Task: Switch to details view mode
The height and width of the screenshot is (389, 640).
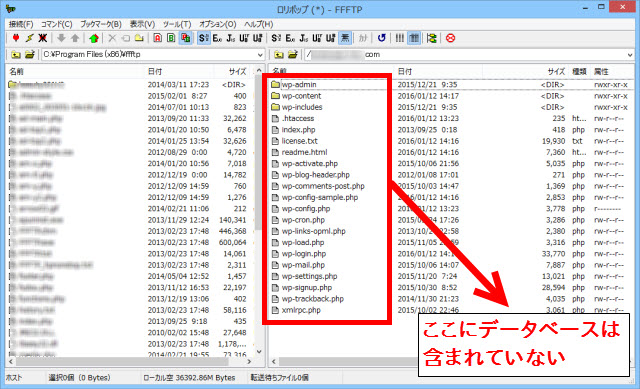Action: point(414,38)
